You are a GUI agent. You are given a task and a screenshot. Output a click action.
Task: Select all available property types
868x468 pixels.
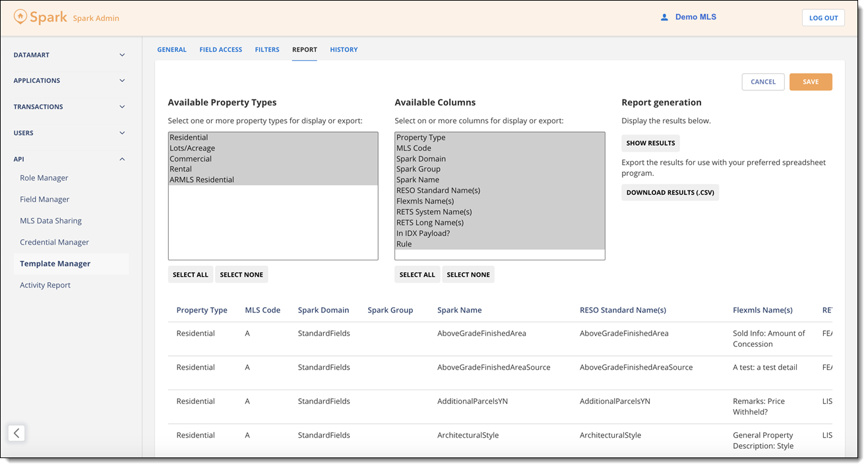tap(191, 275)
